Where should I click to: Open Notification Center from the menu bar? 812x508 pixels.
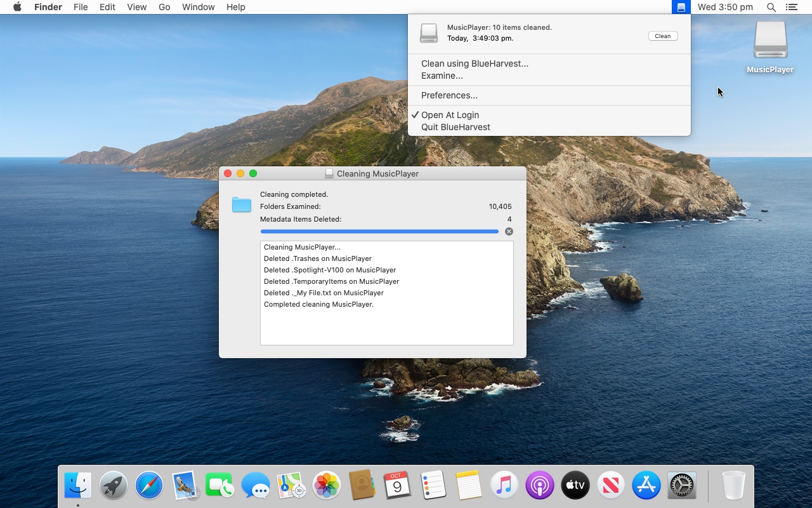coord(792,7)
